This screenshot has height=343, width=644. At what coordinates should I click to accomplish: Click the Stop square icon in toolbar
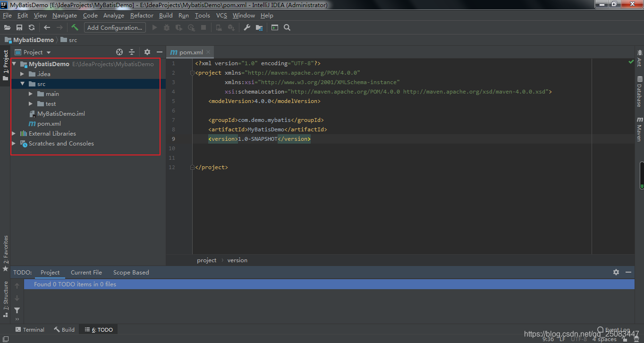tap(203, 27)
